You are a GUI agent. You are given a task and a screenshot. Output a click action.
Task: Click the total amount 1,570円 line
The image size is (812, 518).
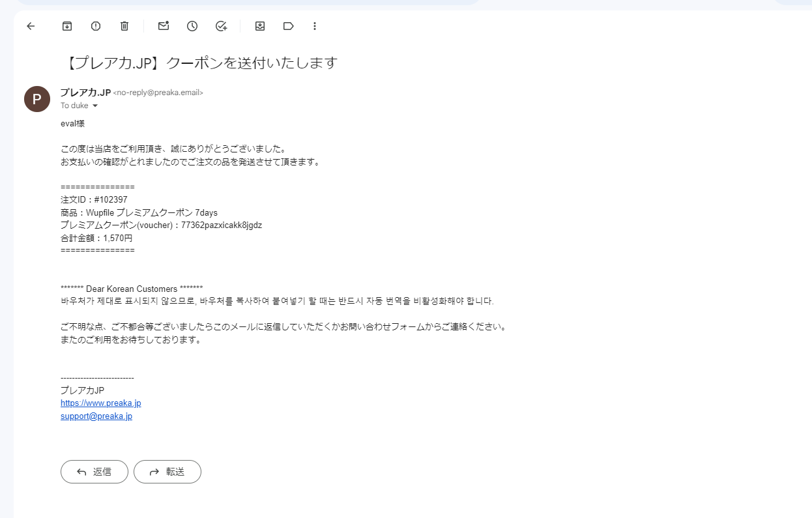[x=96, y=238]
